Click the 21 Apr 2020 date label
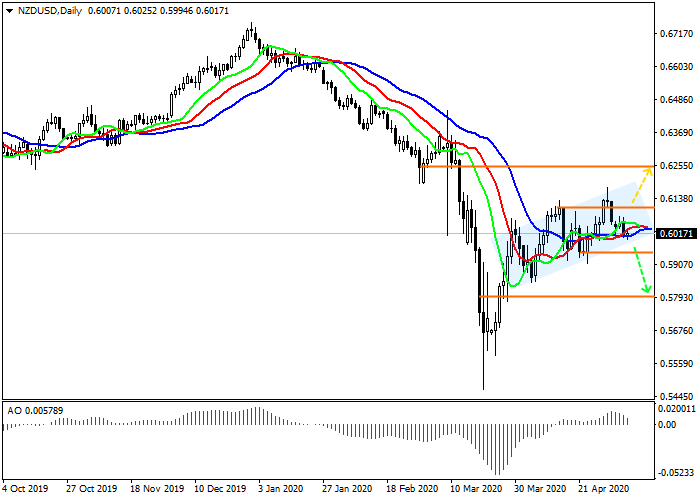This screenshot has height=500, width=700. pyautogui.click(x=603, y=490)
